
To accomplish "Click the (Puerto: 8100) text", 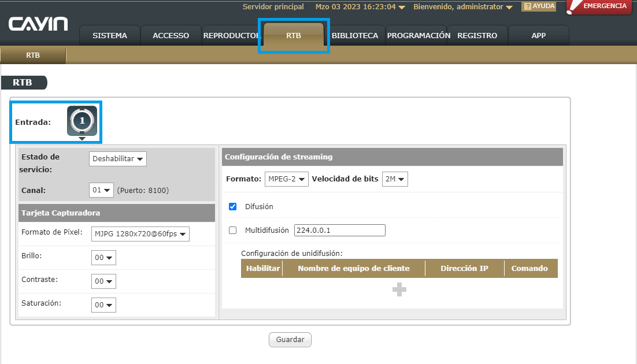I will [143, 191].
